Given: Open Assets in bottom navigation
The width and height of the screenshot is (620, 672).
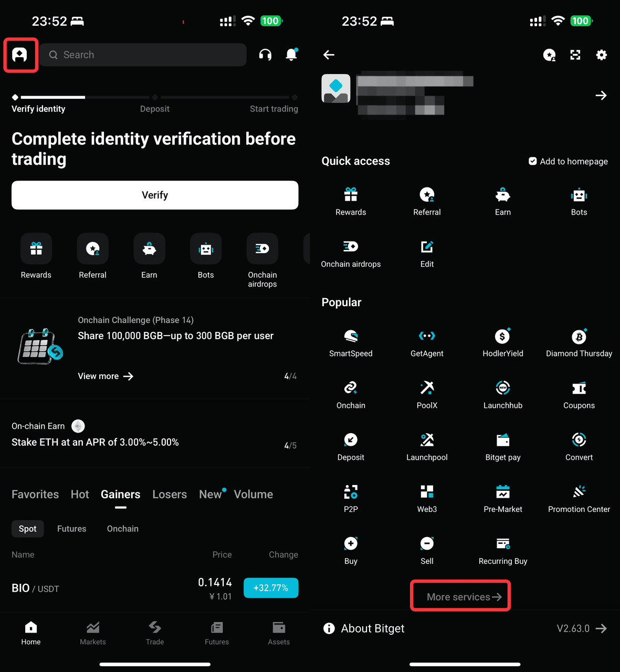Looking at the screenshot, I should (279, 633).
